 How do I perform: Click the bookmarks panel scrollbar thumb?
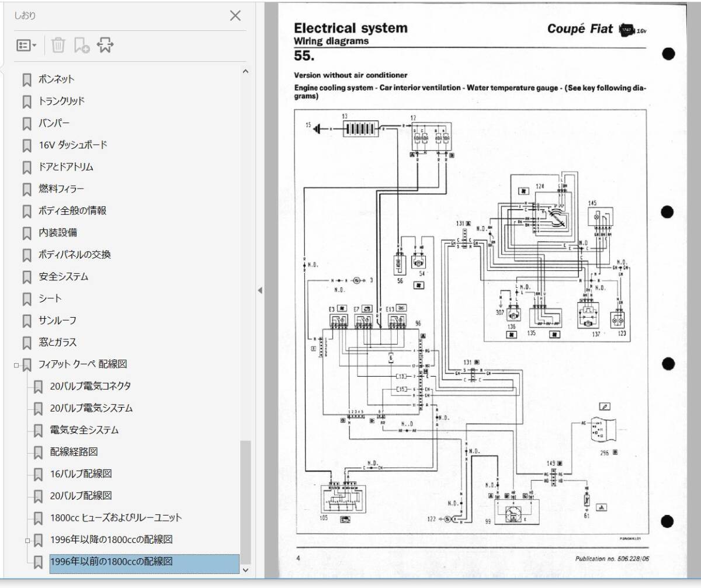click(x=245, y=502)
